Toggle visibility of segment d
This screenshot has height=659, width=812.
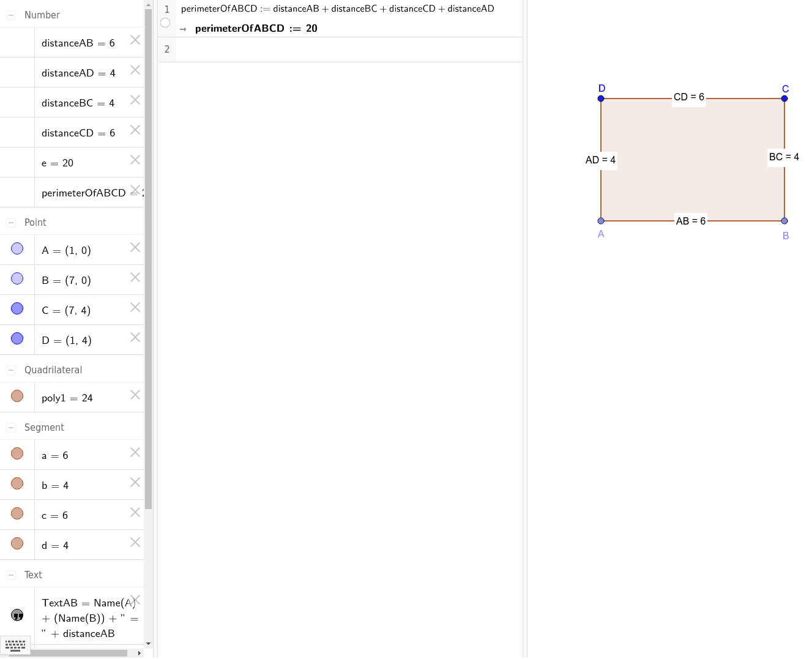tap(17, 543)
